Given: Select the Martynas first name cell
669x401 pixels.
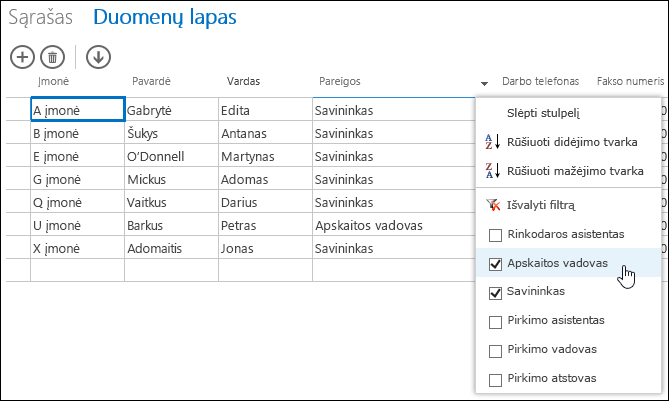Looking at the screenshot, I should (265, 155).
